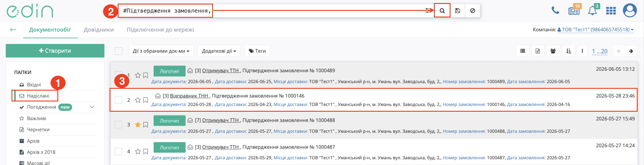Bookmark document № 1000146
The height and width of the screenshot is (165, 644).
coord(145,100)
